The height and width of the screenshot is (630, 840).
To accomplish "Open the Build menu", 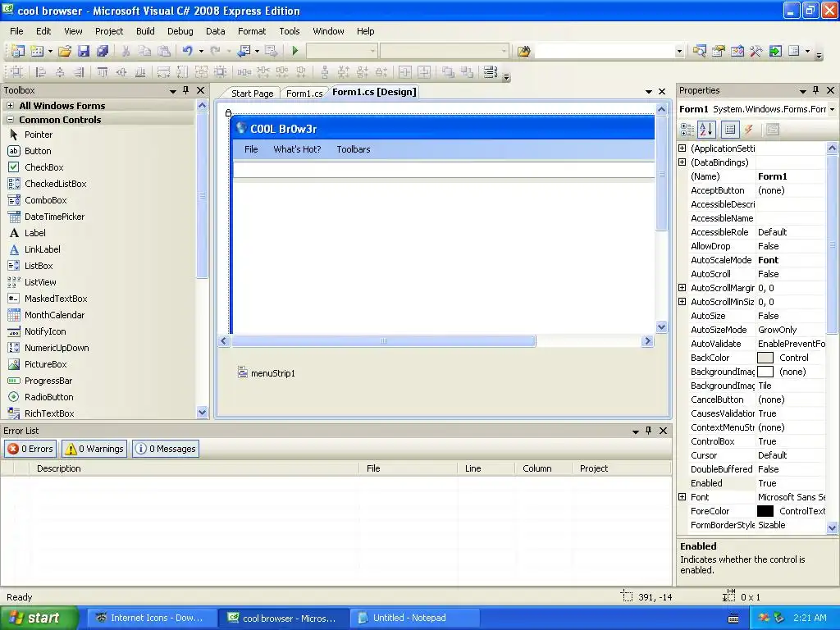I will coord(145,31).
